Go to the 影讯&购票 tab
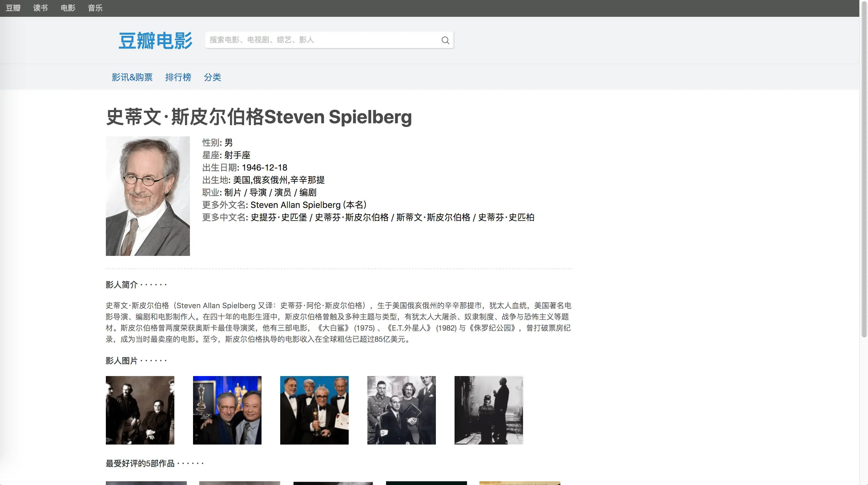 point(132,77)
